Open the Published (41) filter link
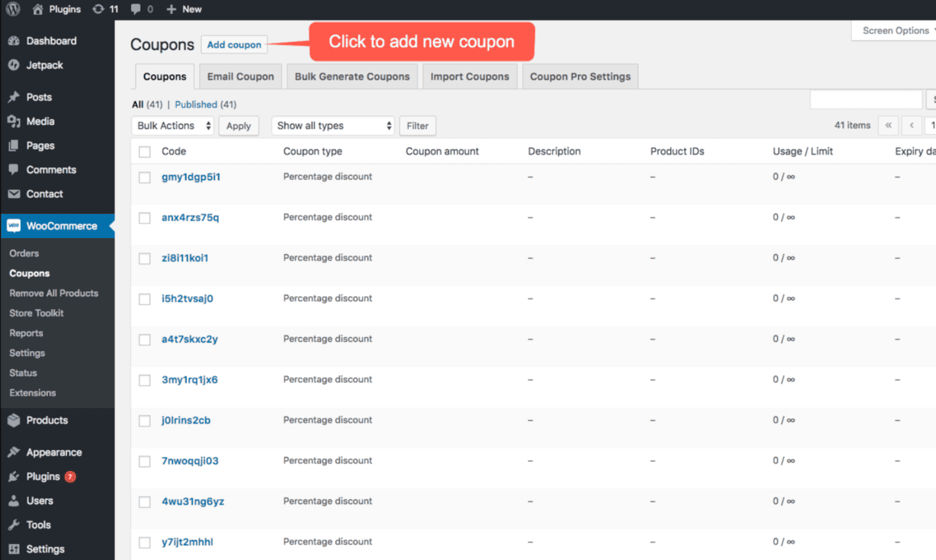 pos(196,104)
